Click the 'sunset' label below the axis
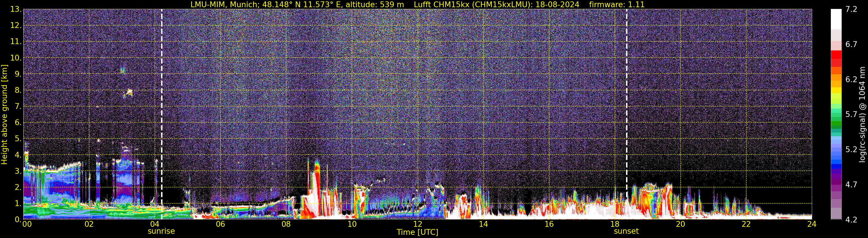Screen dimensions: 868x238 click(x=626, y=231)
